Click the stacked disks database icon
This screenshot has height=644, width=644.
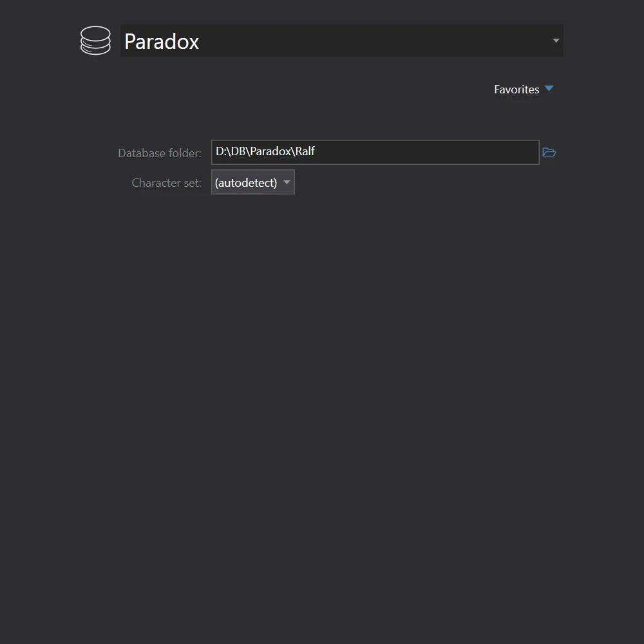tap(95, 41)
